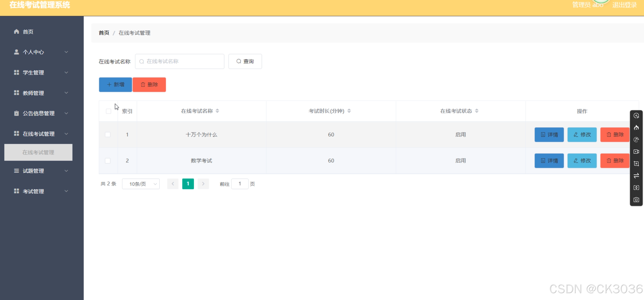Image resolution: width=644 pixels, height=300 pixels.
Task: Expand the 学生管理 sidebar menu
Action: pos(40,73)
